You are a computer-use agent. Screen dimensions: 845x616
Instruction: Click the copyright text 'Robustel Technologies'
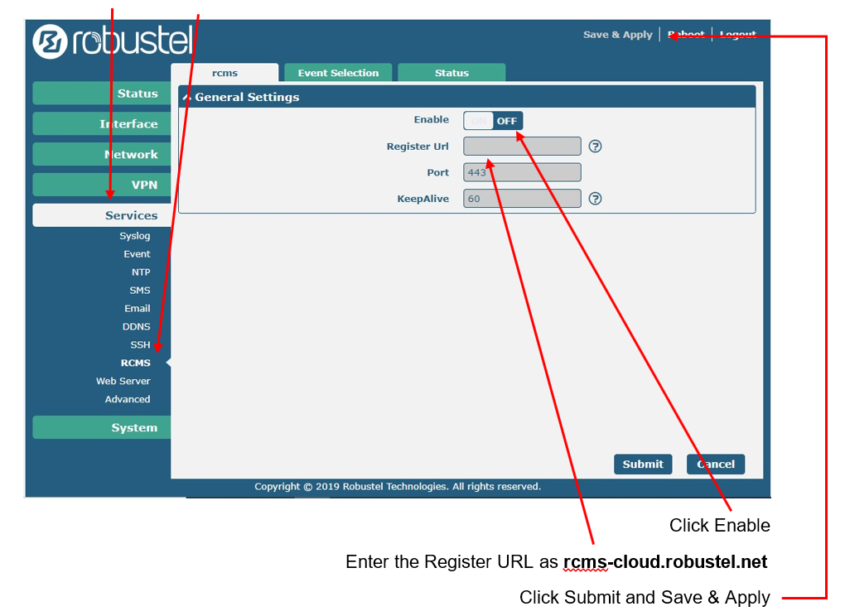394,487
